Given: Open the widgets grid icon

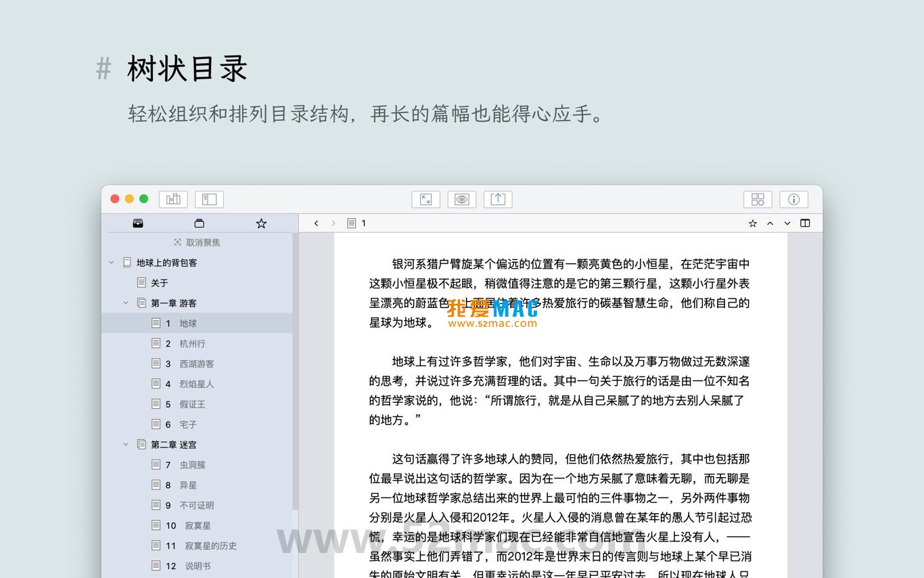Looking at the screenshot, I should pos(757,199).
